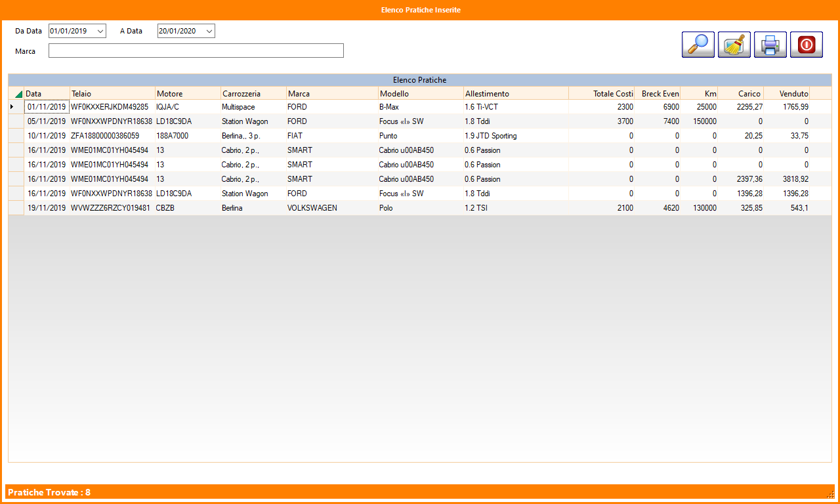This screenshot has width=840, height=504.
Task: Sort by the Telaio column header
Action: click(112, 93)
